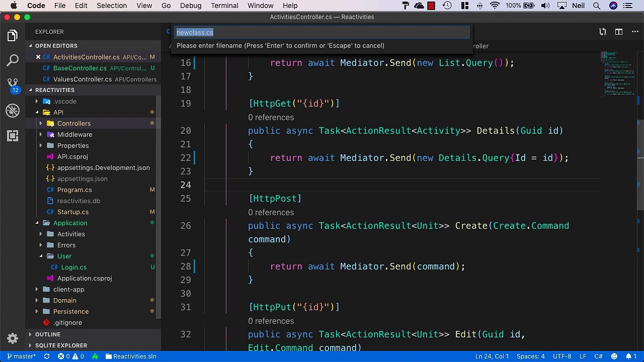Change end of line sequence LF
Viewport: 644px width, 362px height.
point(583,356)
